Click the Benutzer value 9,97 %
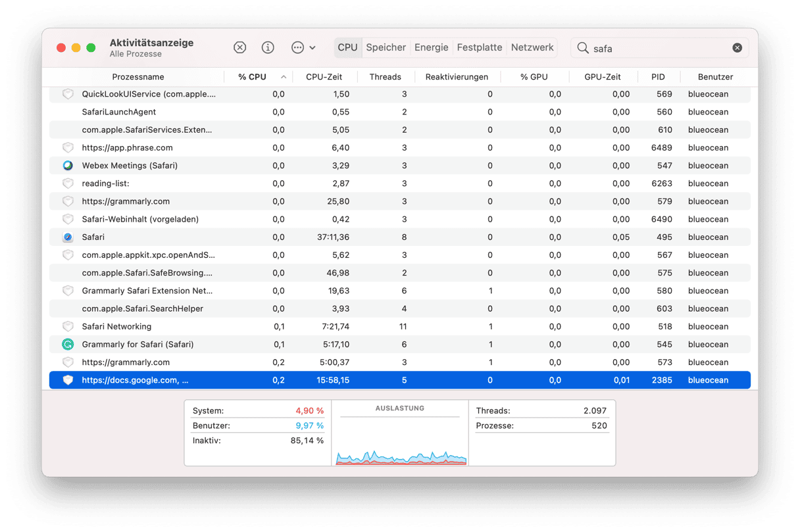800x532 pixels. point(309,425)
